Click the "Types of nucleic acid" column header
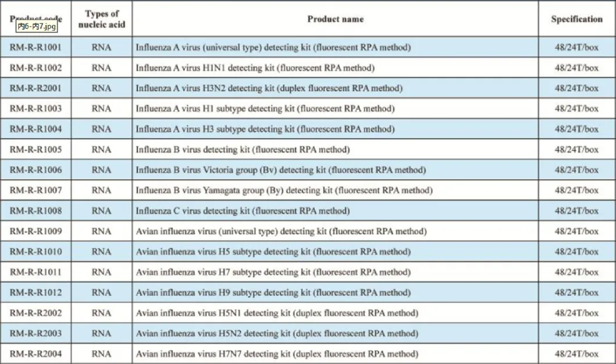Image resolution: width=616 pixels, height=364 pixels. (x=102, y=19)
